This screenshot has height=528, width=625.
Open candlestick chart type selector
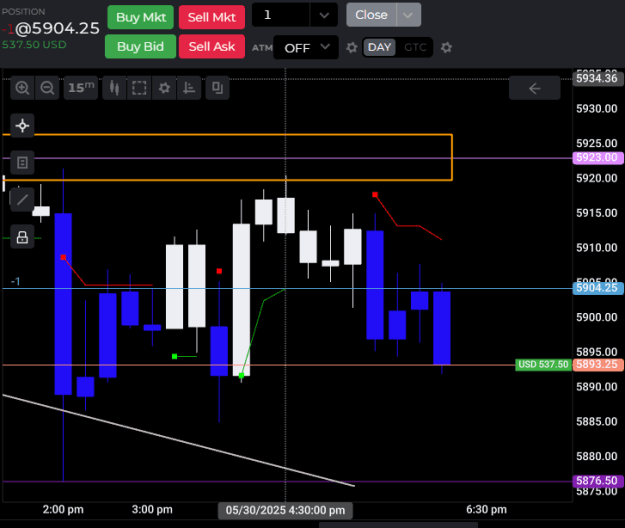click(115, 88)
